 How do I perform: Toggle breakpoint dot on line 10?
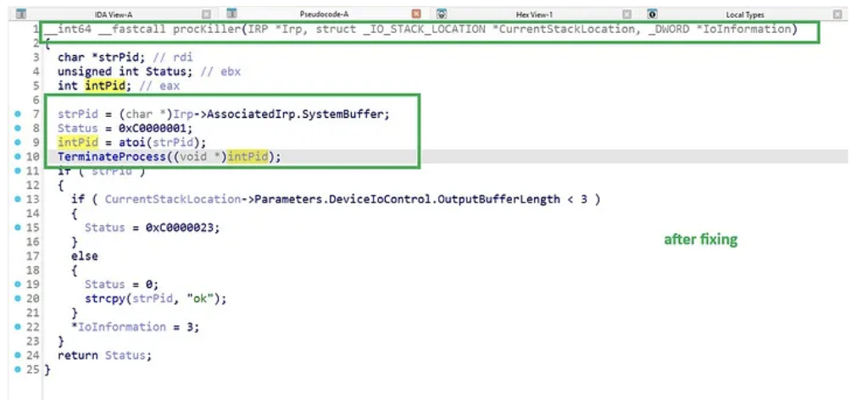pyautogui.click(x=18, y=157)
